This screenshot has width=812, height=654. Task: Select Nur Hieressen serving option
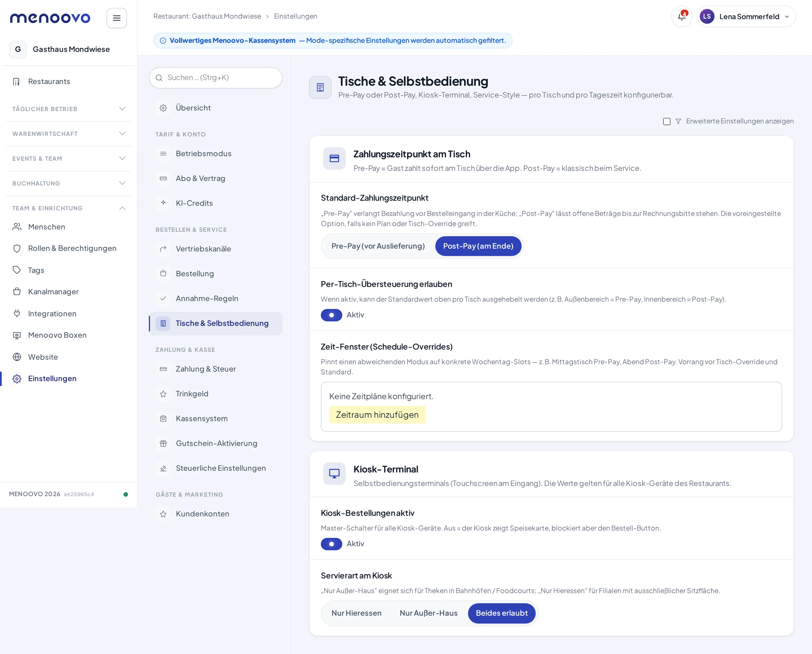(356, 613)
